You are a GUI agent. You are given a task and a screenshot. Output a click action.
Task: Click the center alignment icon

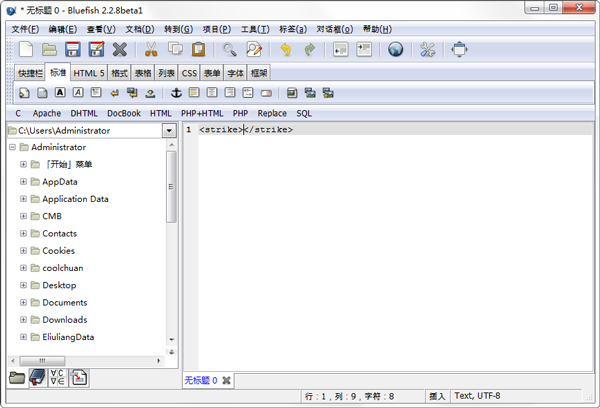212,92
